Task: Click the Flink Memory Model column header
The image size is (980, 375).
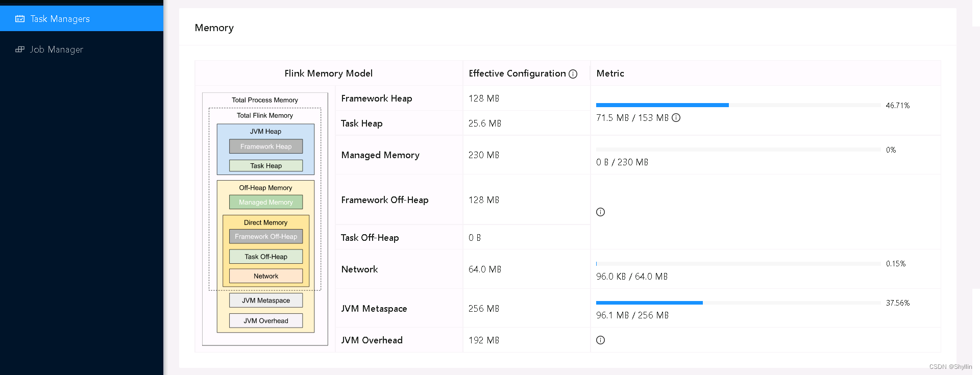Action: [x=329, y=73]
